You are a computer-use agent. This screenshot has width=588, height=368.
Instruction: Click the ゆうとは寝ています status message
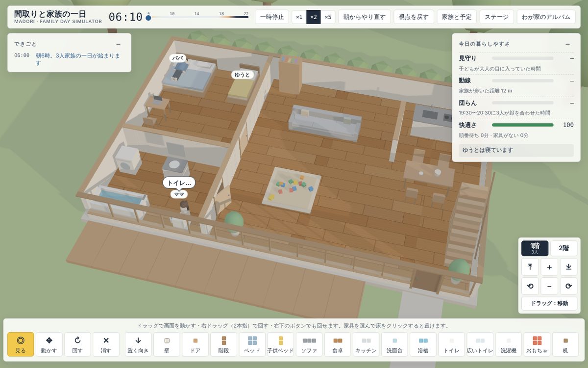click(x=516, y=150)
